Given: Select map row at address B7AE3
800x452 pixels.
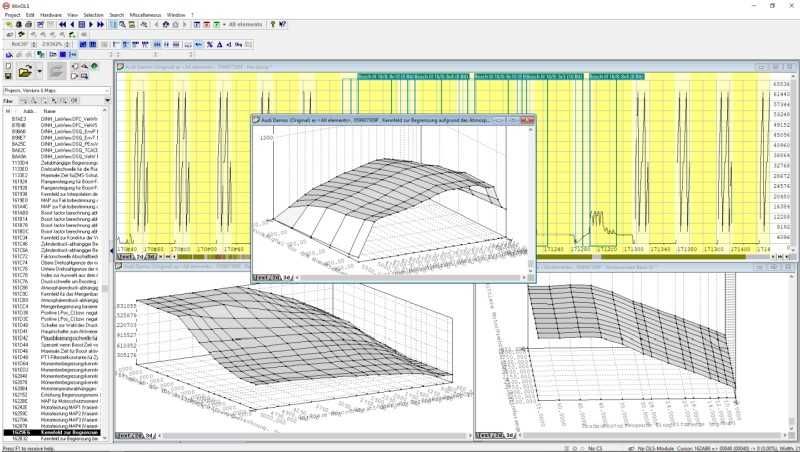Looking at the screenshot, I should tap(52, 119).
